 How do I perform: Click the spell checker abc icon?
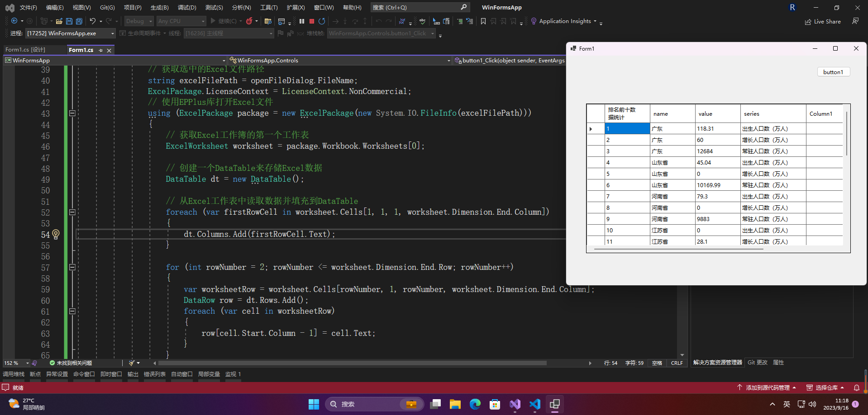pyautogui.click(x=422, y=21)
